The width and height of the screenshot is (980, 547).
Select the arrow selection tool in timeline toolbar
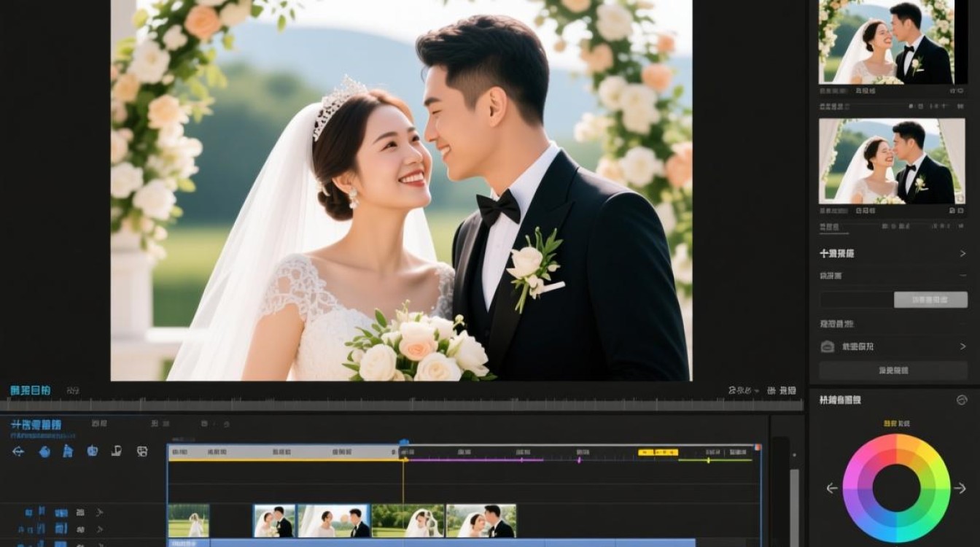pyautogui.click(x=18, y=451)
